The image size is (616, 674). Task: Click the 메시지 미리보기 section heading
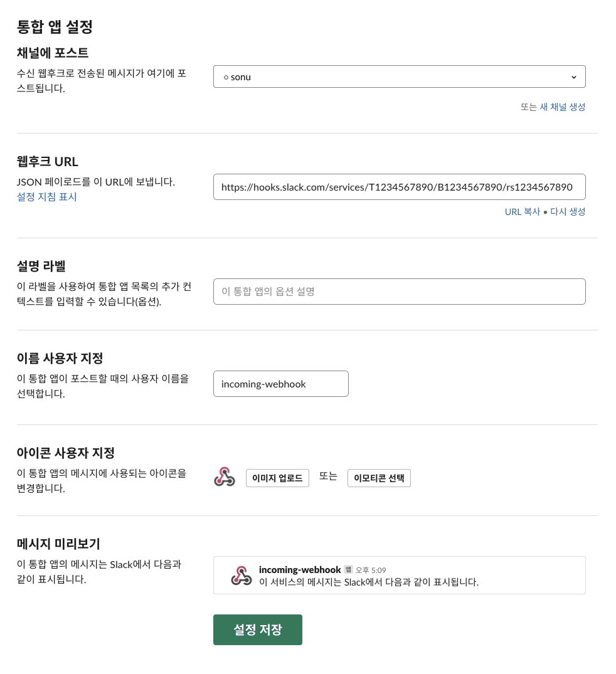pyautogui.click(x=58, y=544)
